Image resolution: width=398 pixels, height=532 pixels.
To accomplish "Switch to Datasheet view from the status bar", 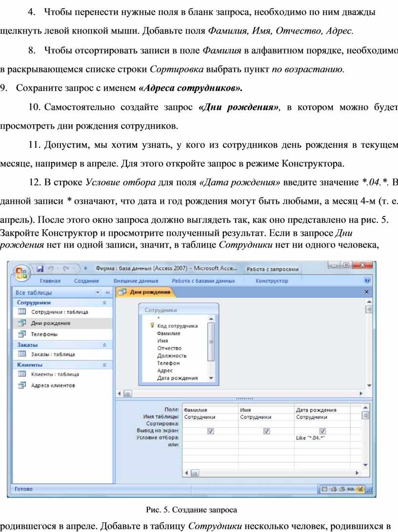I will [x=325, y=489].
